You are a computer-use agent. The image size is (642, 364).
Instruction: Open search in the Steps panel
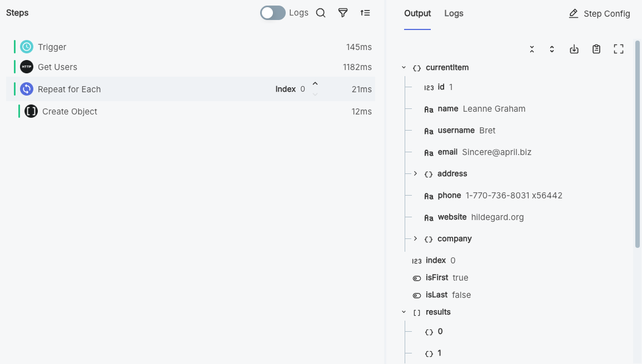[x=321, y=12]
